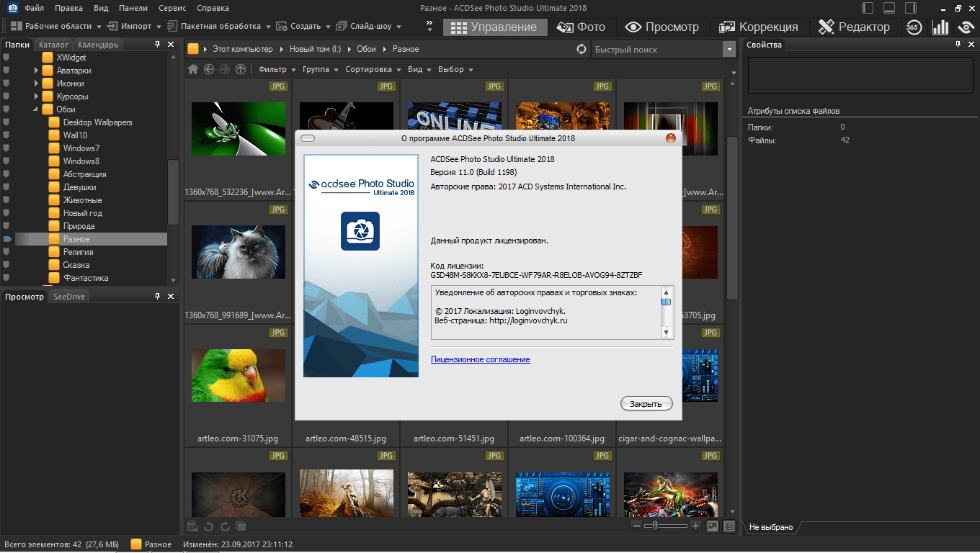Pin the Свойства panel
The image size is (980, 553).
(959, 45)
